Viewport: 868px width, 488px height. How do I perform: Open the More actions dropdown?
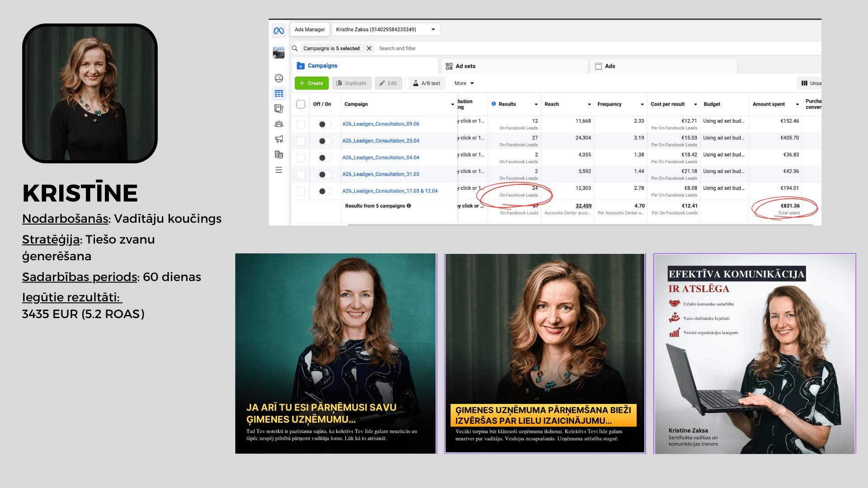[x=464, y=83]
